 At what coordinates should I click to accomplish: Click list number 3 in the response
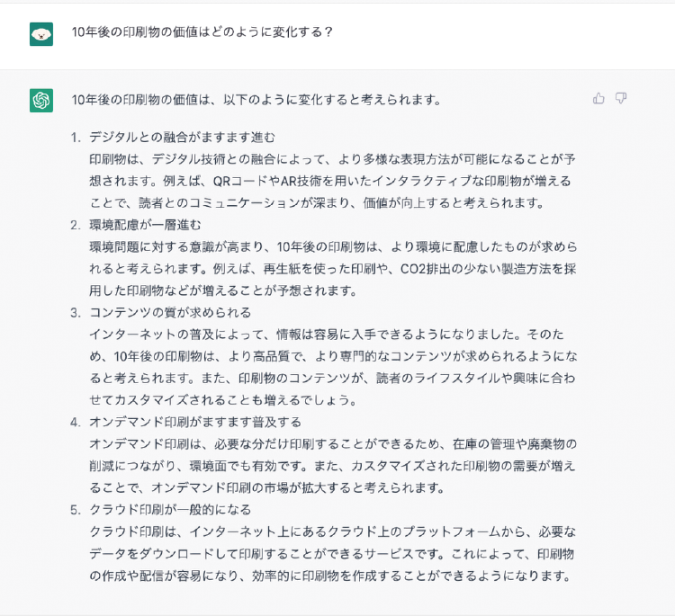(76, 312)
